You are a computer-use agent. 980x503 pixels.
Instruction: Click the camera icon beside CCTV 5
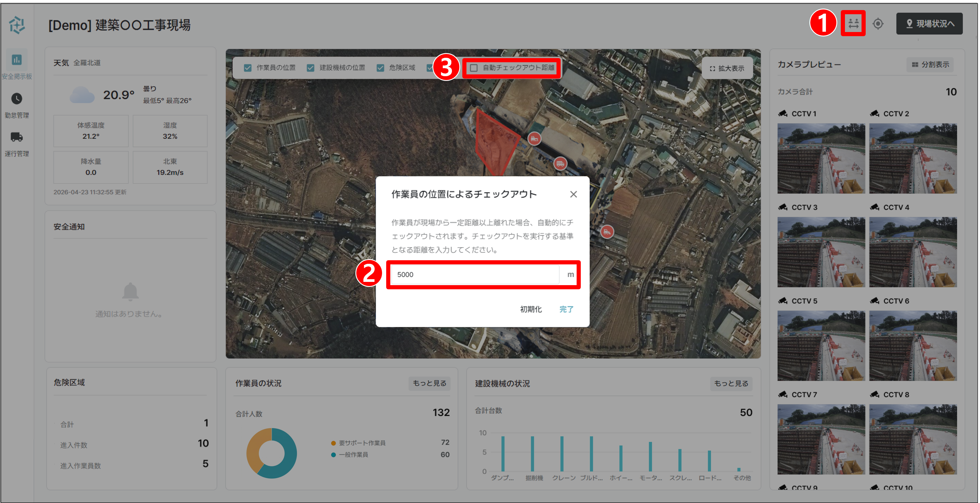[783, 301]
